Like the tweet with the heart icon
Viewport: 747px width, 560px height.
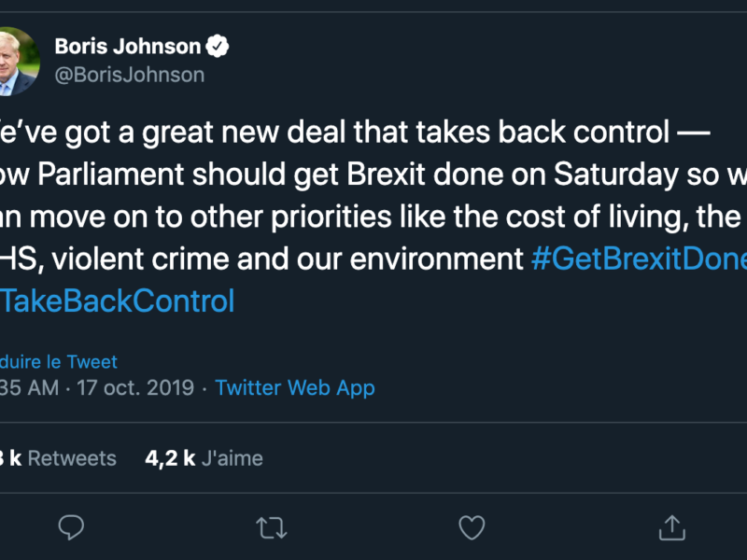pyautogui.click(x=472, y=527)
